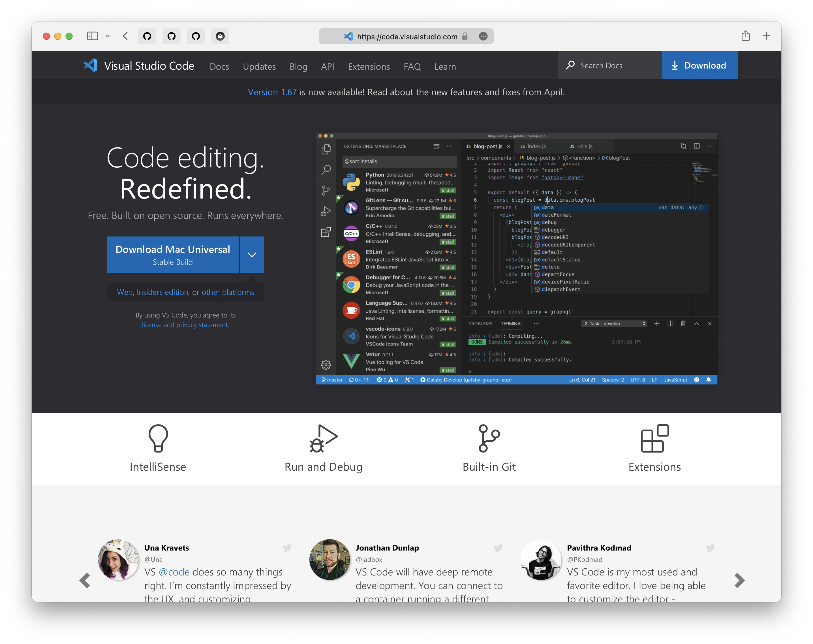Open the Extensions navigation link in header
813x644 pixels.
[369, 66]
